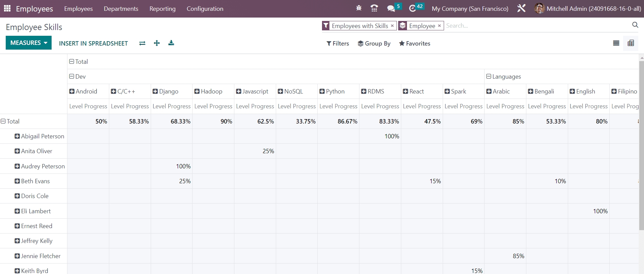
Task: Open the Measures dropdown
Action: coord(29,43)
